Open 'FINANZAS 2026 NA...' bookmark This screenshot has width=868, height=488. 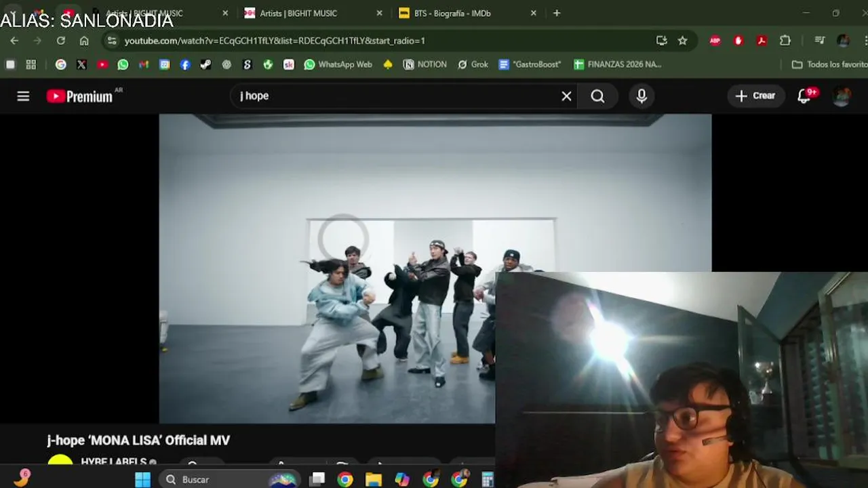coord(617,64)
